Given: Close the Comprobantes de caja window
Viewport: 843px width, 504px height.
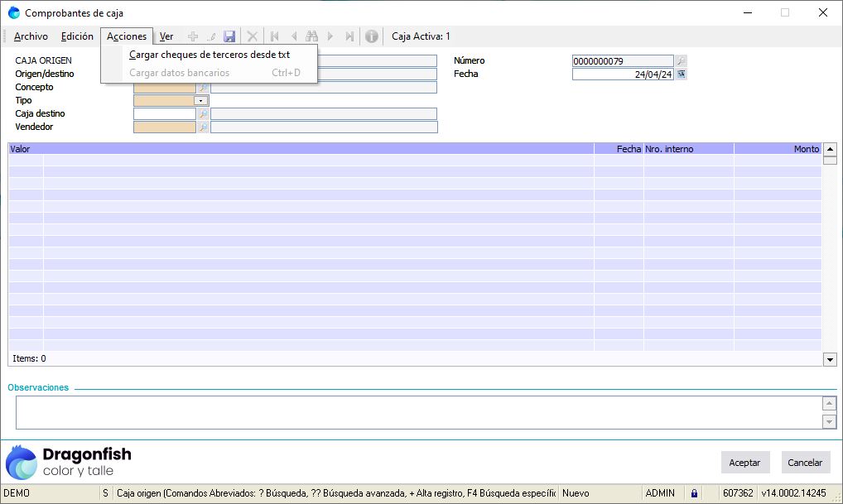Looking at the screenshot, I should [822, 13].
